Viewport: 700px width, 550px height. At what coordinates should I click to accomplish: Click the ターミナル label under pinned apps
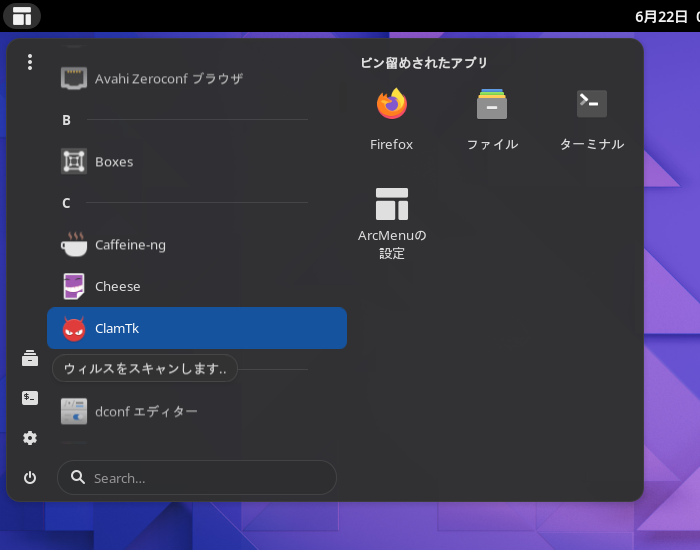(592, 144)
